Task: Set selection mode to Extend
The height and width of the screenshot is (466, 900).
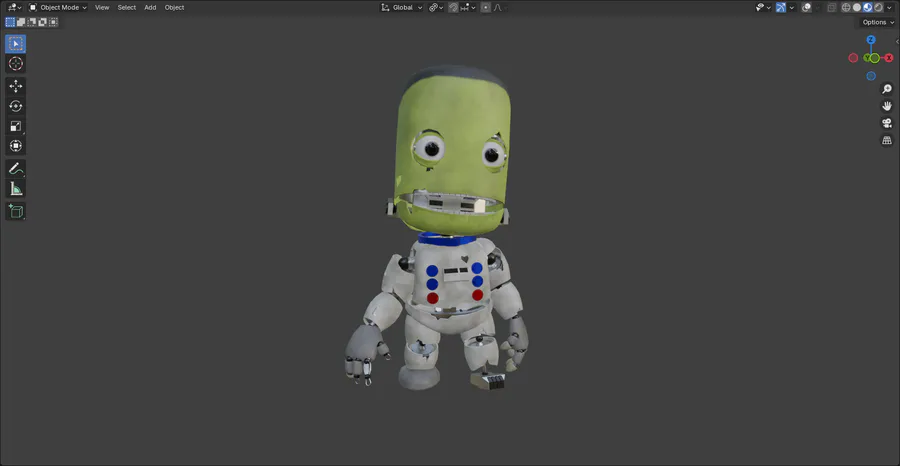Action: tap(21, 22)
